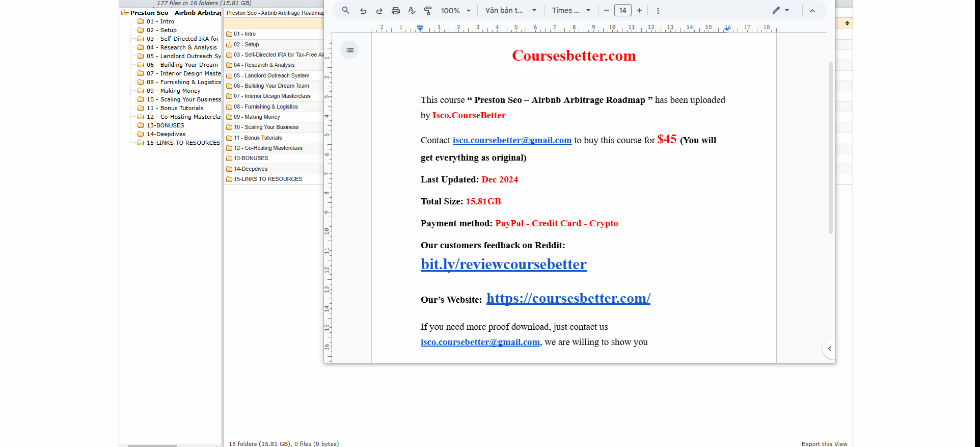Viewport: 980px width, 447px height.
Task: Click the redo arrow icon
Action: click(x=379, y=11)
